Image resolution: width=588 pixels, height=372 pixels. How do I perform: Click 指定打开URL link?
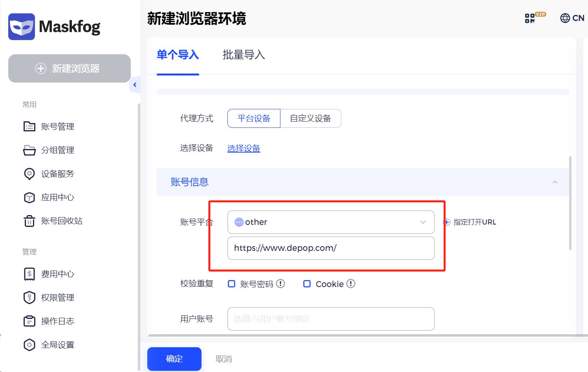[x=474, y=222]
